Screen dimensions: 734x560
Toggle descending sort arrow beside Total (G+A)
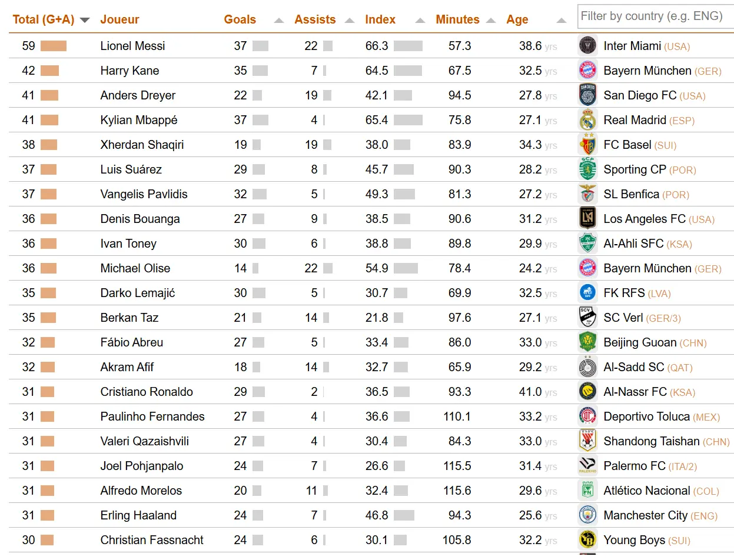85,20
